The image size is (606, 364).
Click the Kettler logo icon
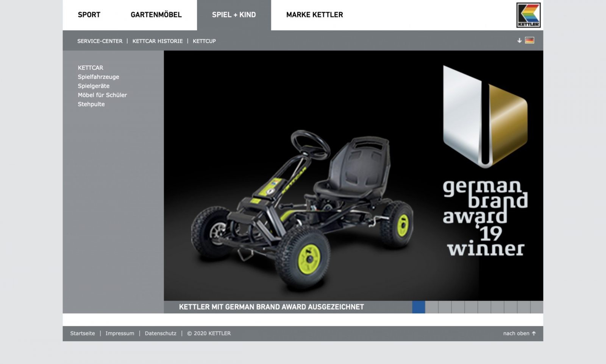click(x=528, y=15)
